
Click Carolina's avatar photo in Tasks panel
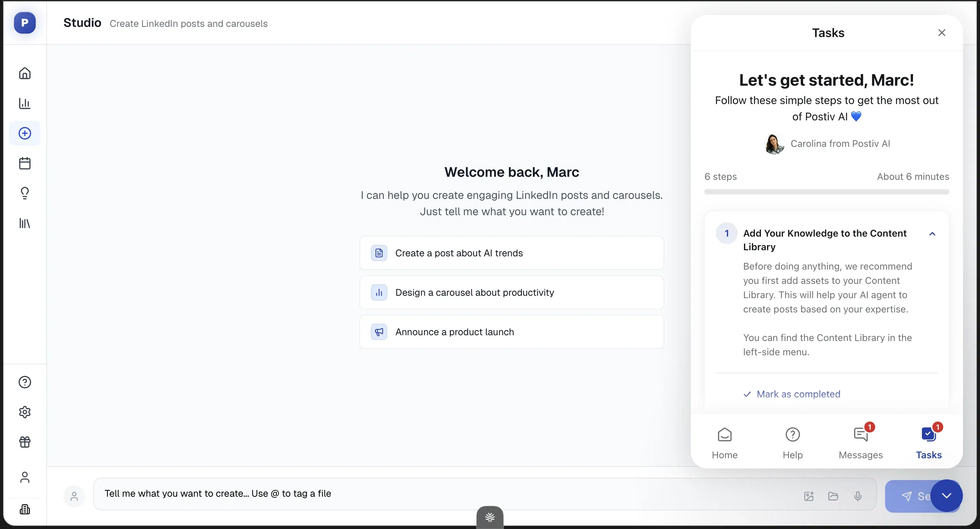[774, 144]
